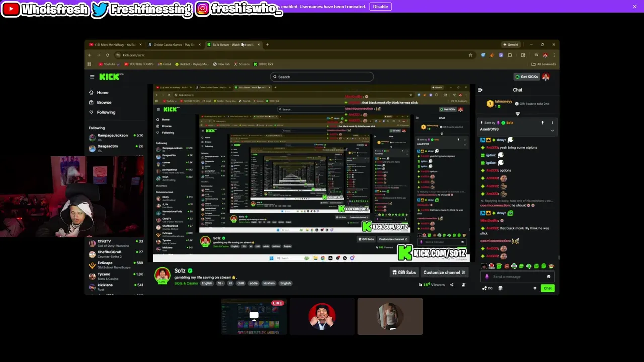Open the Kick hamburger menu in outer page
The width and height of the screenshot is (644, 362).
(x=92, y=77)
